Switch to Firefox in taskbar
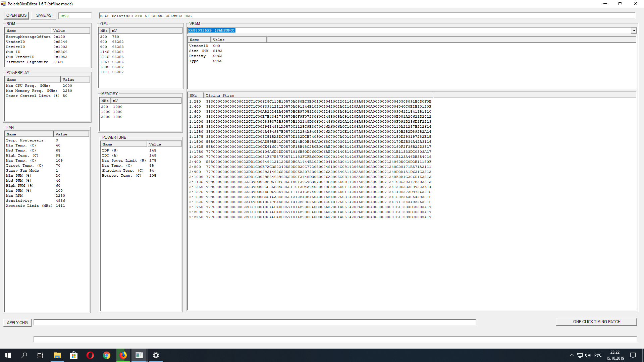Screen dimensions: 644x362 tap(123, 355)
